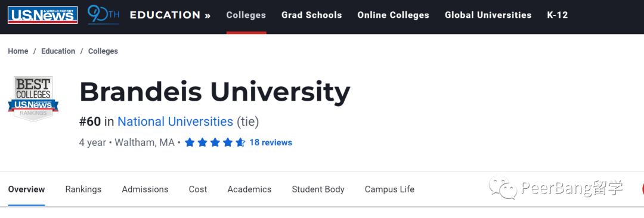Open the Admissions tab

click(x=145, y=189)
